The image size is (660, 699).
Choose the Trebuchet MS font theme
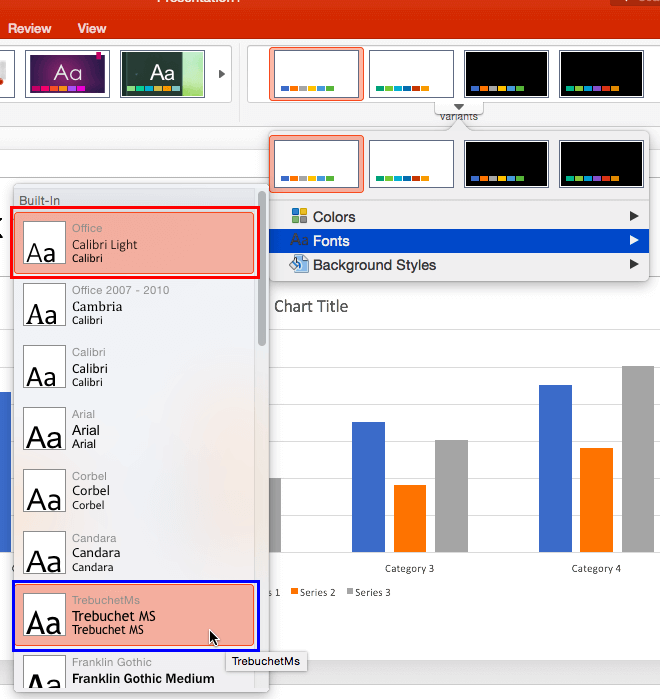click(x=135, y=616)
